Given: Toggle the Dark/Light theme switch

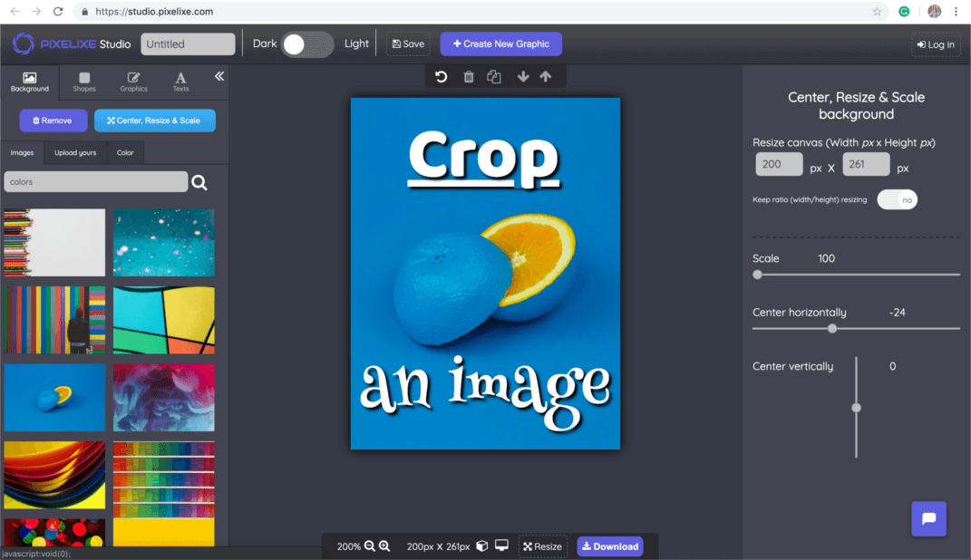Looking at the screenshot, I should tap(306, 44).
